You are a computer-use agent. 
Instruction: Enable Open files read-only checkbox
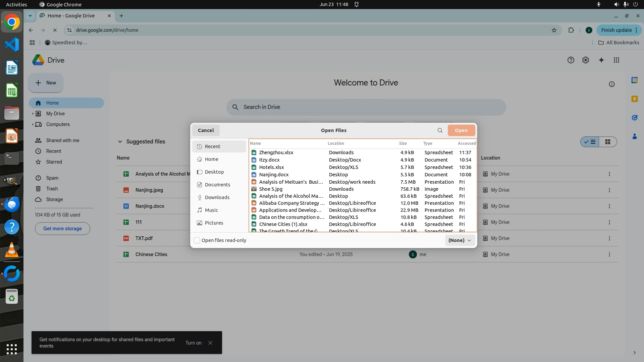pyautogui.click(x=197, y=240)
